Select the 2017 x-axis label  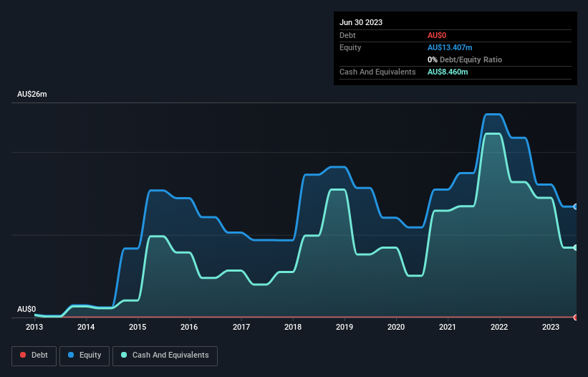(241, 327)
